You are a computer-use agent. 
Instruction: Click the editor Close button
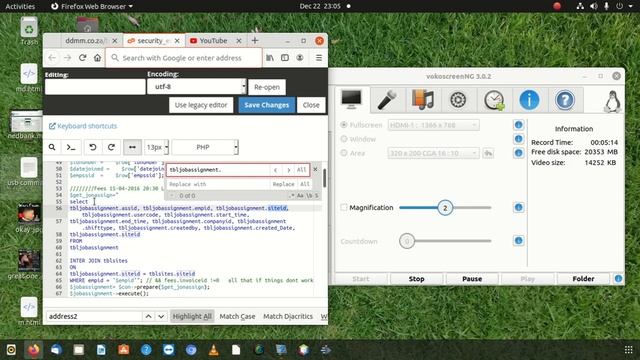tap(311, 105)
